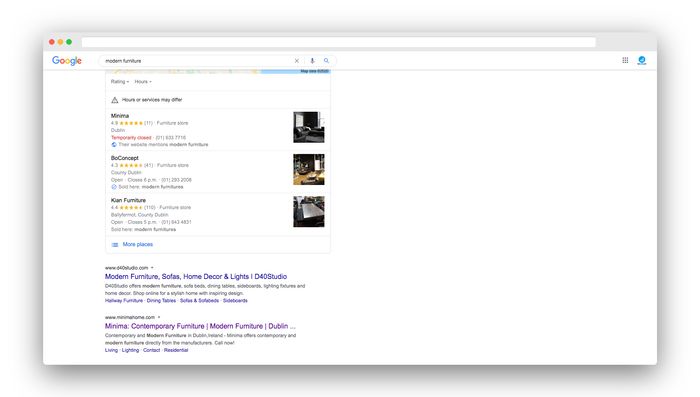Expand the Hours filter dropdown
The height and width of the screenshot is (397, 700).
click(x=143, y=82)
